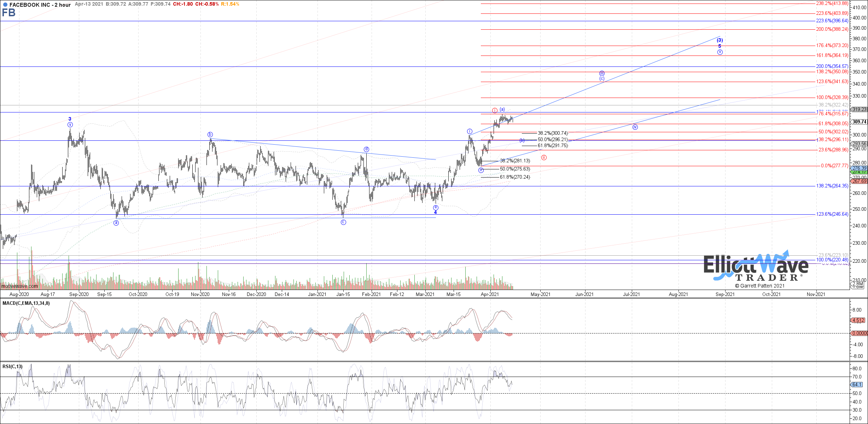This screenshot has height=424, width=868.
Task: Click circled 'b' wave label at November peak
Action: (x=210, y=134)
